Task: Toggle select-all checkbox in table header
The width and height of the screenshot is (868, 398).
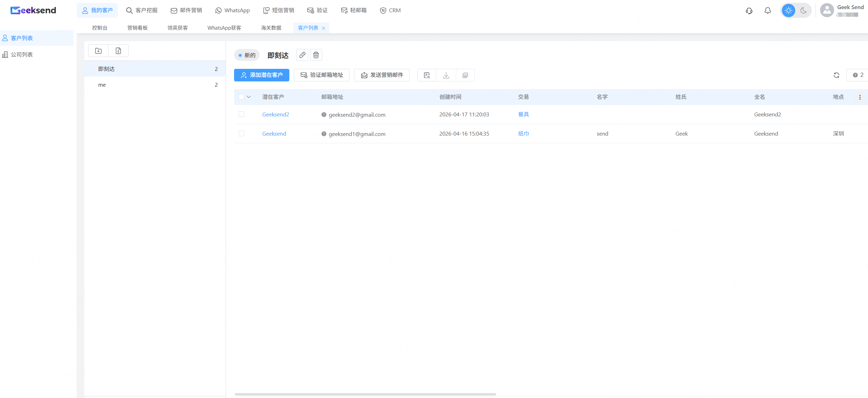Action: coord(241,97)
